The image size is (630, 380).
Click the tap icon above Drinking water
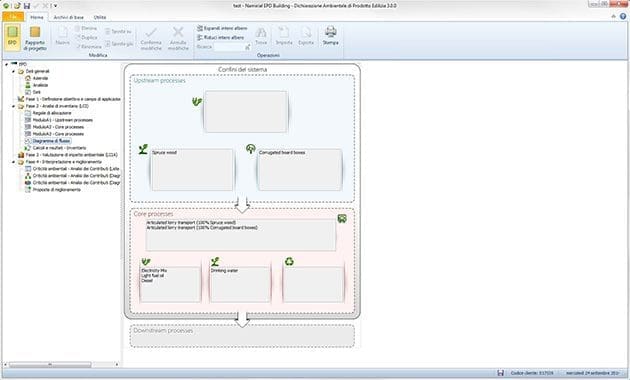point(215,262)
